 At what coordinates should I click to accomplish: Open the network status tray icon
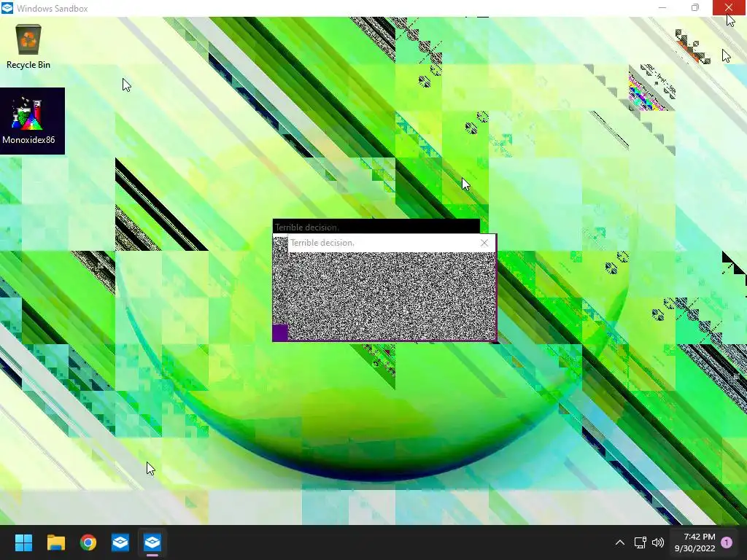click(640, 542)
